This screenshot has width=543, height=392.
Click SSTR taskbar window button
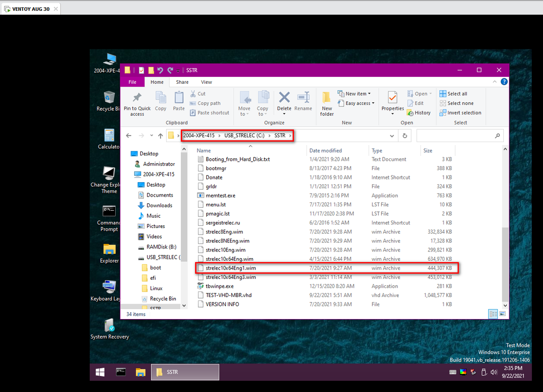click(x=185, y=372)
